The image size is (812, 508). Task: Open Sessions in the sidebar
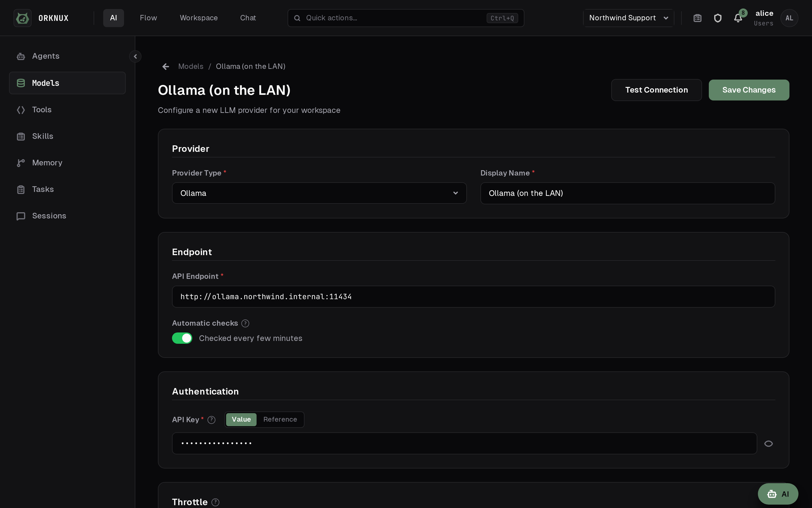(x=67, y=216)
